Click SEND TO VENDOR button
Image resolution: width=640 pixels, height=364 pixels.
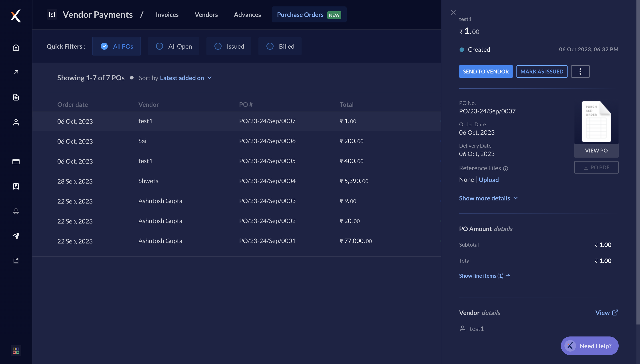point(486,71)
